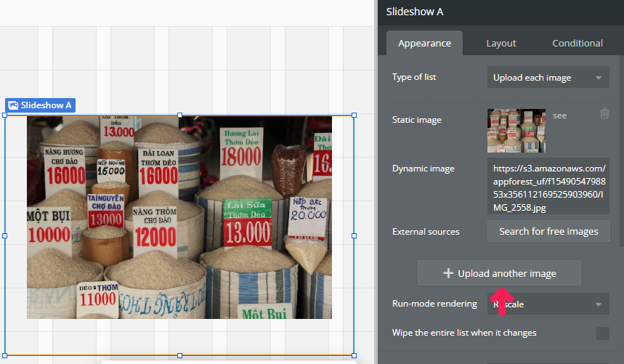Click the Dynamic image URL field

(548, 186)
